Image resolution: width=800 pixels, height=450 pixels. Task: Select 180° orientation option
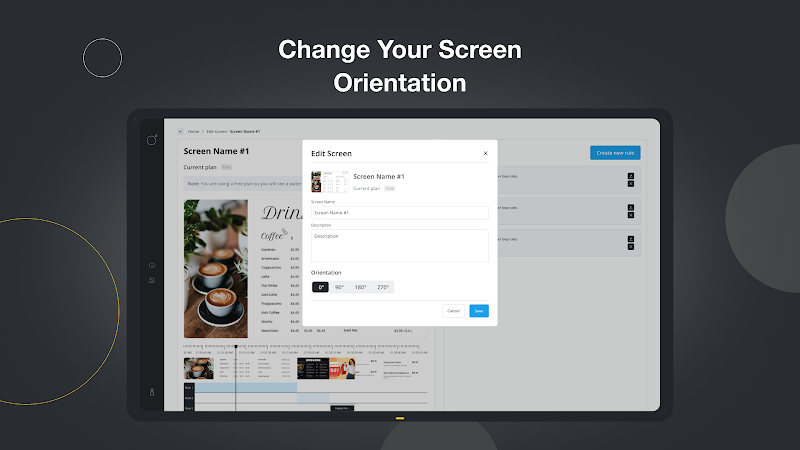[360, 287]
